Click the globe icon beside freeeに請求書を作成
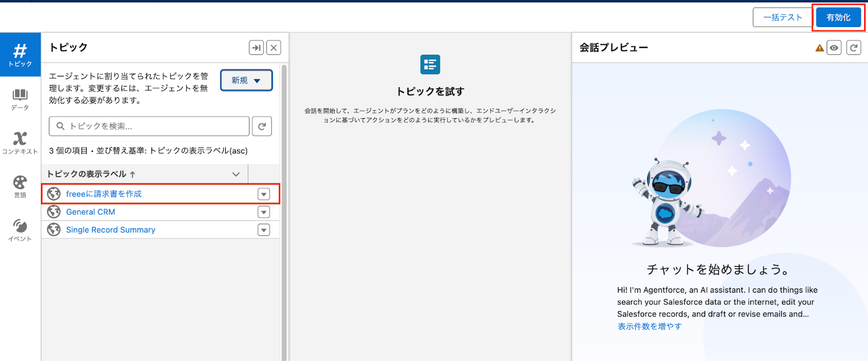The width and height of the screenshot is (868, 361). pyautogui.click(x=54, y=194)
